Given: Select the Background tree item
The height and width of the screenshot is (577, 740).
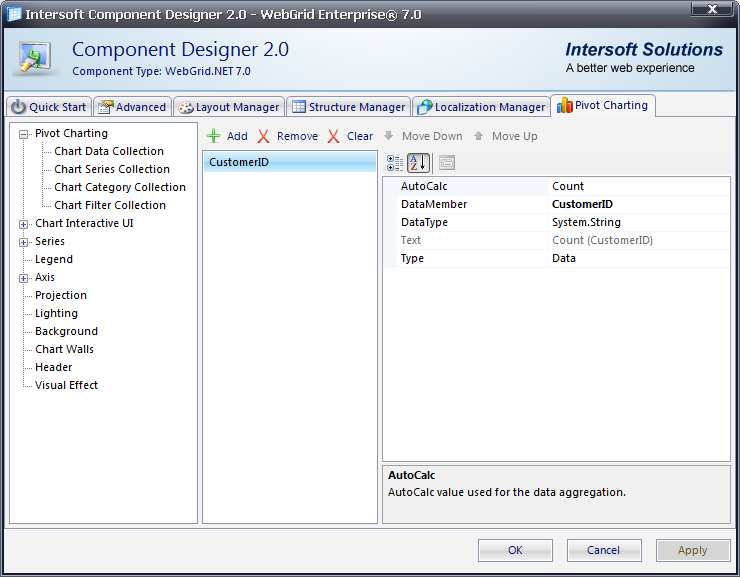Looking at the screenshot, I should 66,331.
